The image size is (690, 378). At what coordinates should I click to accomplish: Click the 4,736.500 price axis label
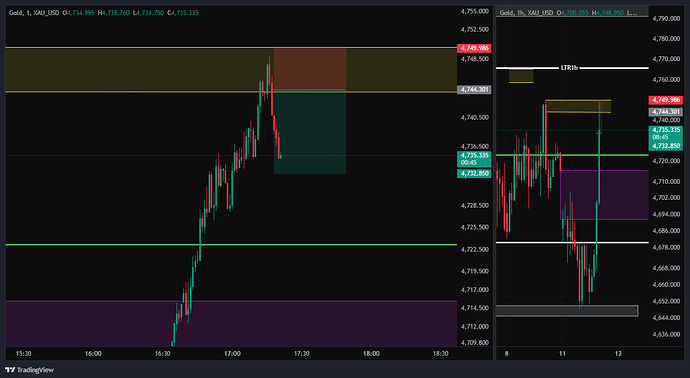point(475,147)
